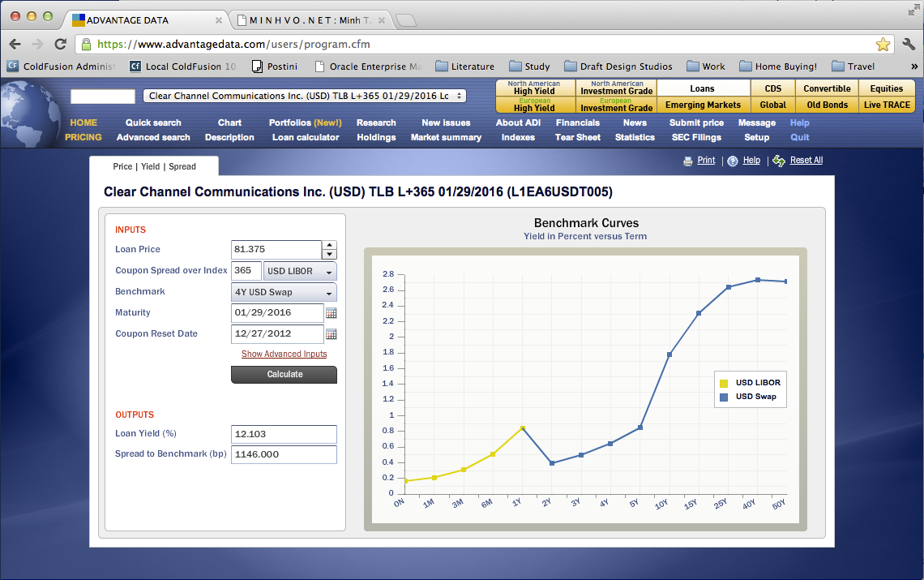Viewport: 924px width, 580px height.
Task: Reload the page with refresh icon
Action: tap(60, 45)
